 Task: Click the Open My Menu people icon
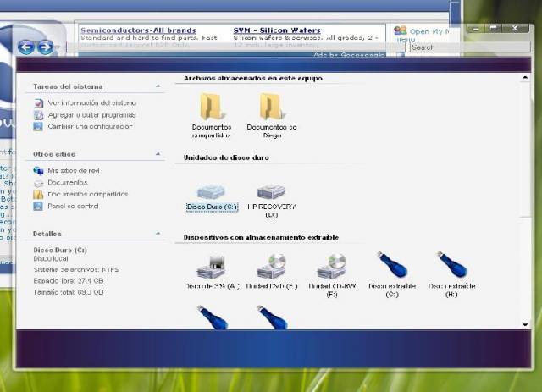tap(401, 30)
